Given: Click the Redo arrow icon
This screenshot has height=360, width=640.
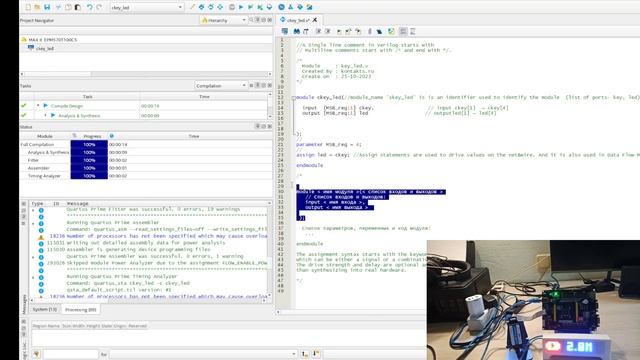Looking at the screenshot, I should tap(99, 7).
